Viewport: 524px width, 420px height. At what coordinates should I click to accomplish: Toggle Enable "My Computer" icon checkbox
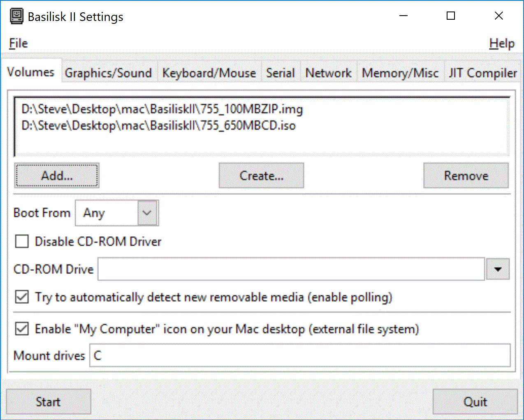22,329
